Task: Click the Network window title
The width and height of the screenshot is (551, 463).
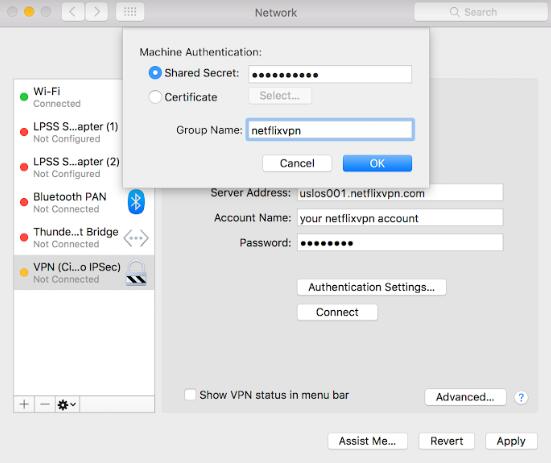Action: pyautogui.click(x=276, y=13)
